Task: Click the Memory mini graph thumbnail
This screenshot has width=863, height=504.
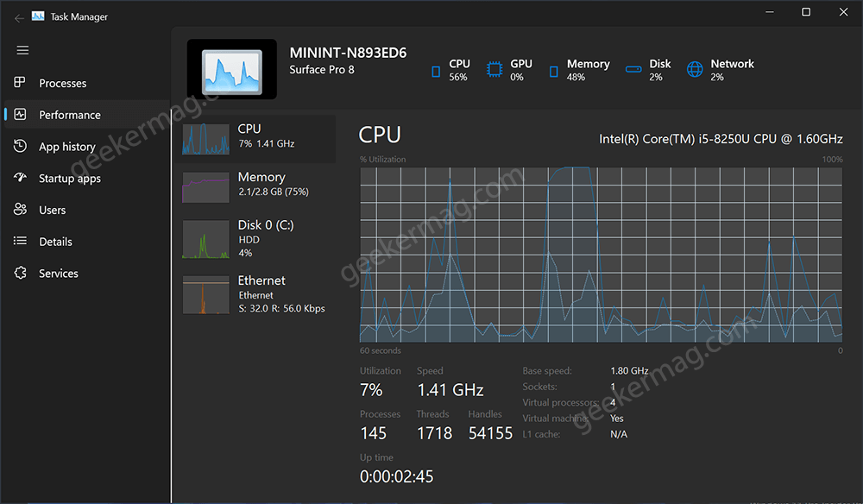Action: (x=206, y=187)
